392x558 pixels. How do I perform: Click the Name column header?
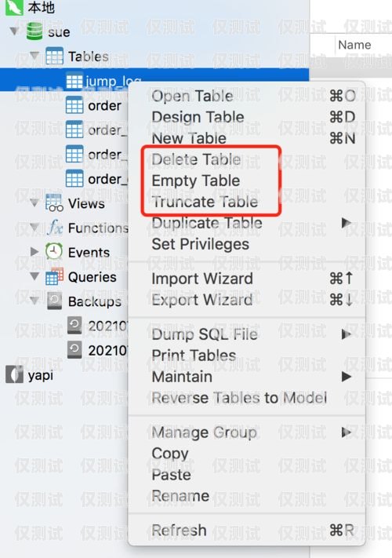click(354, 45)
